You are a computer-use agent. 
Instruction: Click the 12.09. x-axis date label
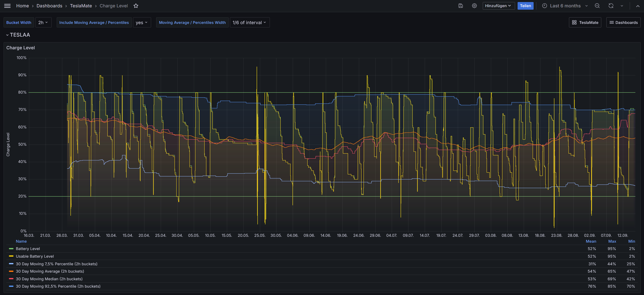tap(623, 236)
